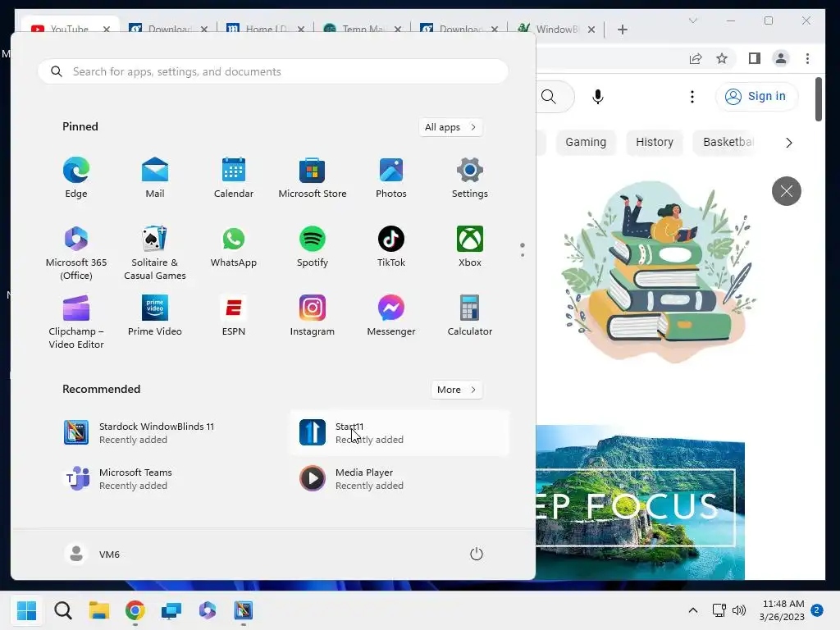Open YouTube settings three-dot menu
This screenshot has width=840, height=630.
click(x=692, y=97)
